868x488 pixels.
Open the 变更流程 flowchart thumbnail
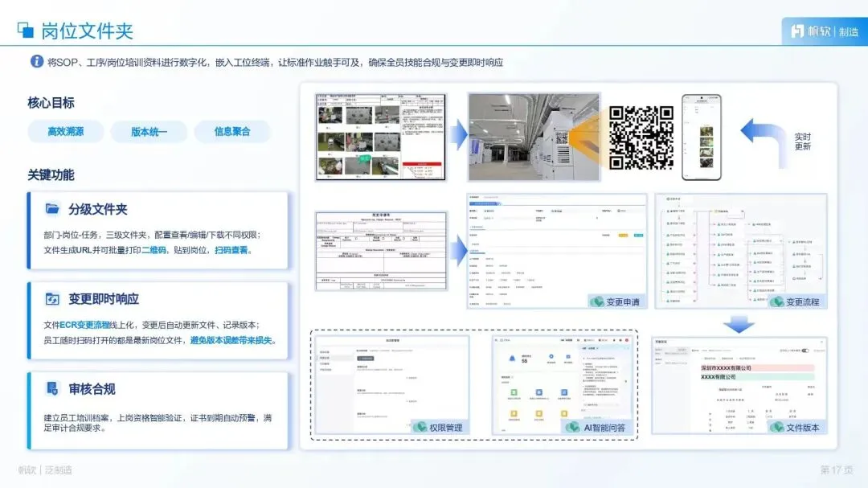click(741, 250)
